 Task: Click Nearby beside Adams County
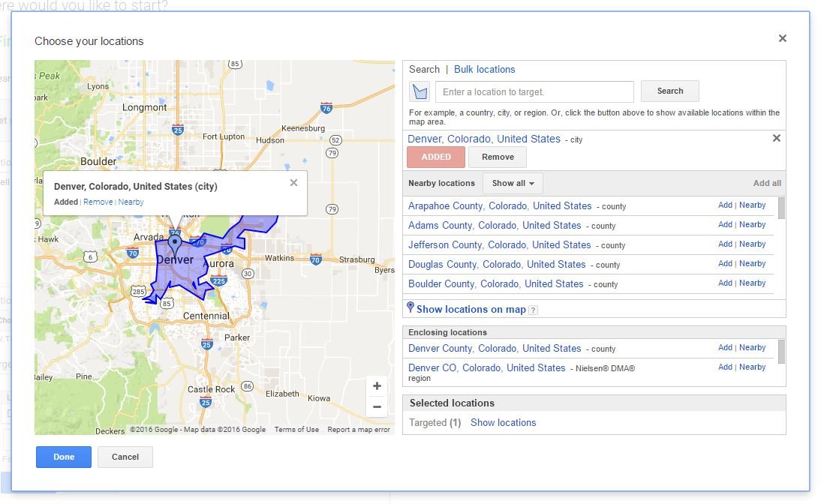tap(752, 224)
